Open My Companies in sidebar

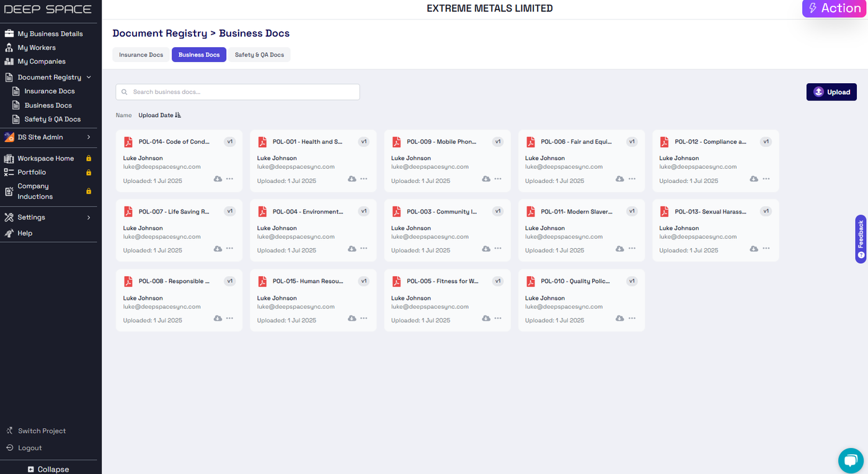41,61
